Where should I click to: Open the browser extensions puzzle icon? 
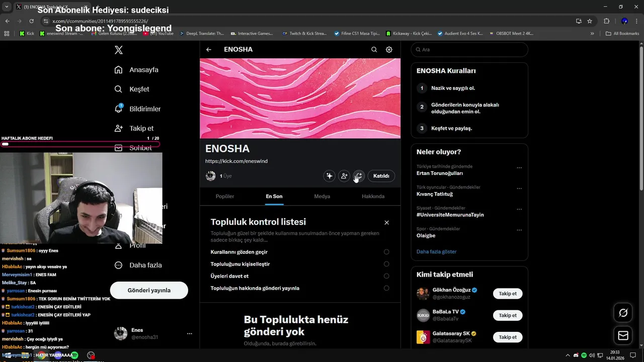tap(606, 21)
